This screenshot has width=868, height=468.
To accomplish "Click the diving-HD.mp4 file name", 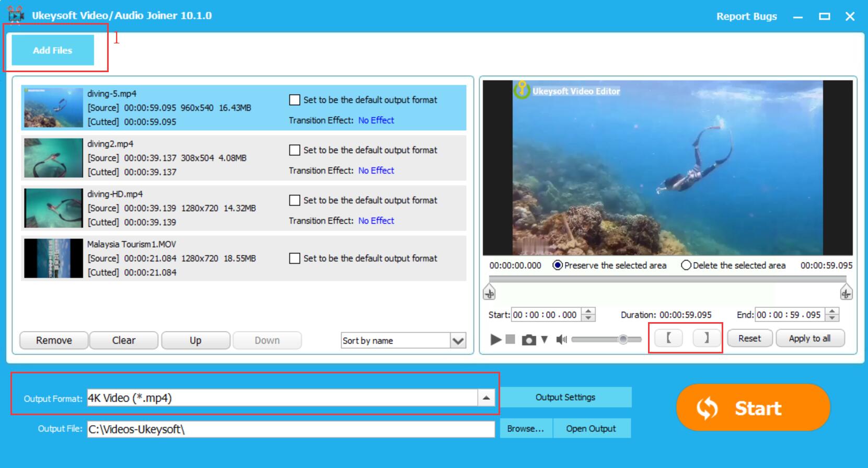I will pos(115,194).
